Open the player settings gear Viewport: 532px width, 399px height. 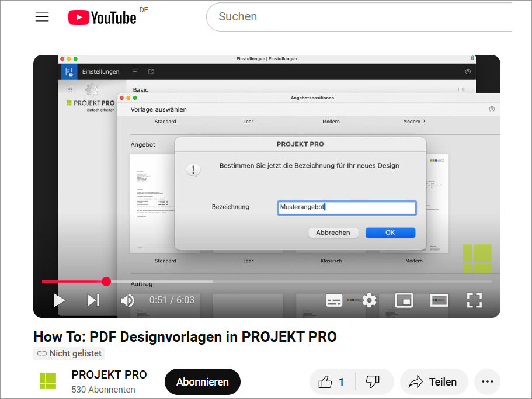pyautogui.click(x=369, y=300)
